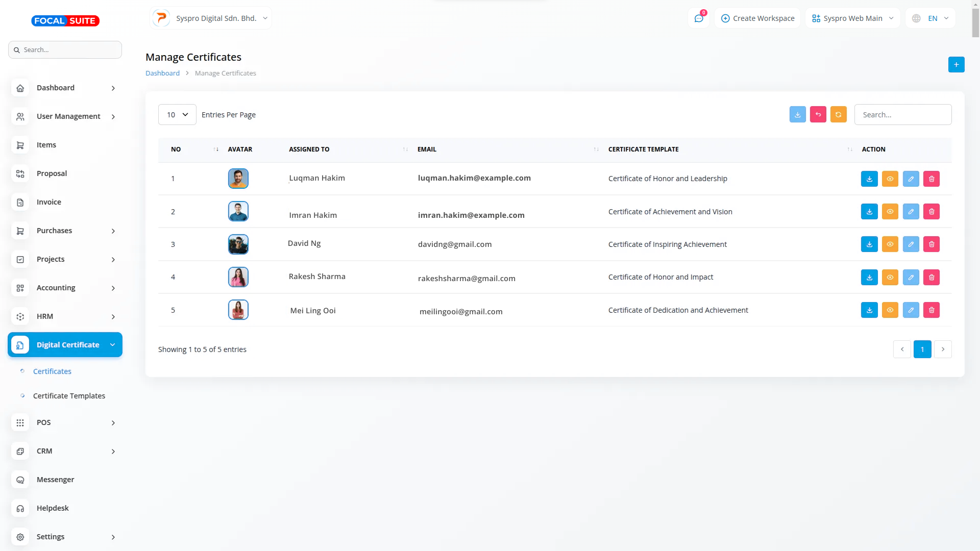Viewport: 980px width, 551px height.
Task: Open Syspro Digital Sdn. Bhd. company dropdown
Action: point(211,18)
